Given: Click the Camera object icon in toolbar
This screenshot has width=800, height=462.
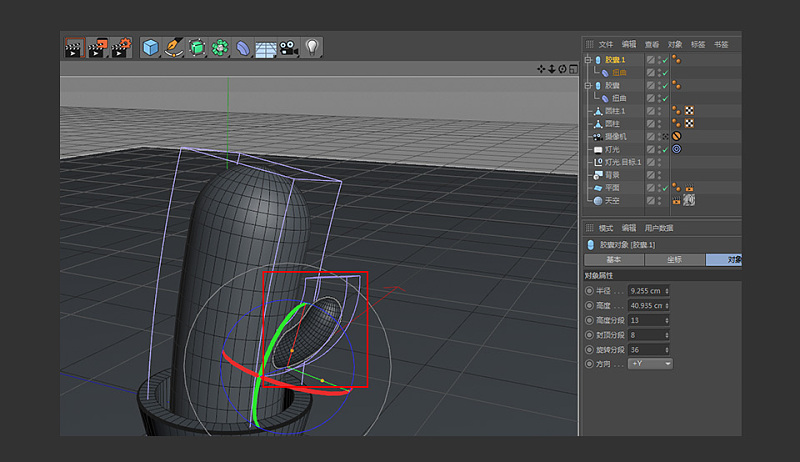Looking at the screenshot, I should [289, 47].
